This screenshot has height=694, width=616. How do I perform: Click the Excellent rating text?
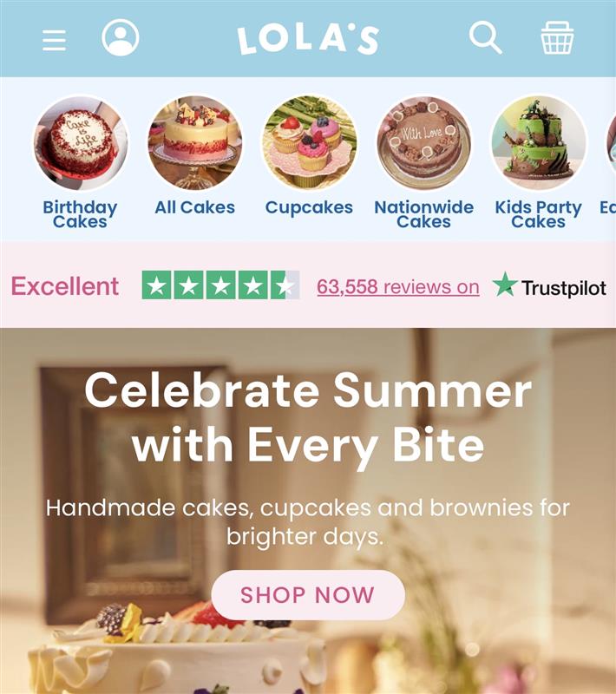[x=65, y=286]
